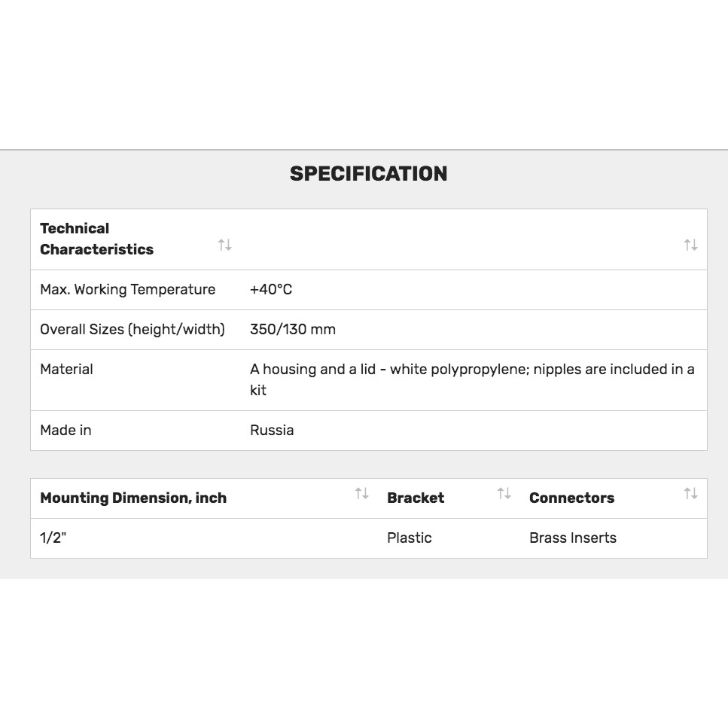Image resolution: width=728 pixels, height=728 pixels.
Task: Click the Brass Inserts connectors cell
Action: tap(573, 538)
